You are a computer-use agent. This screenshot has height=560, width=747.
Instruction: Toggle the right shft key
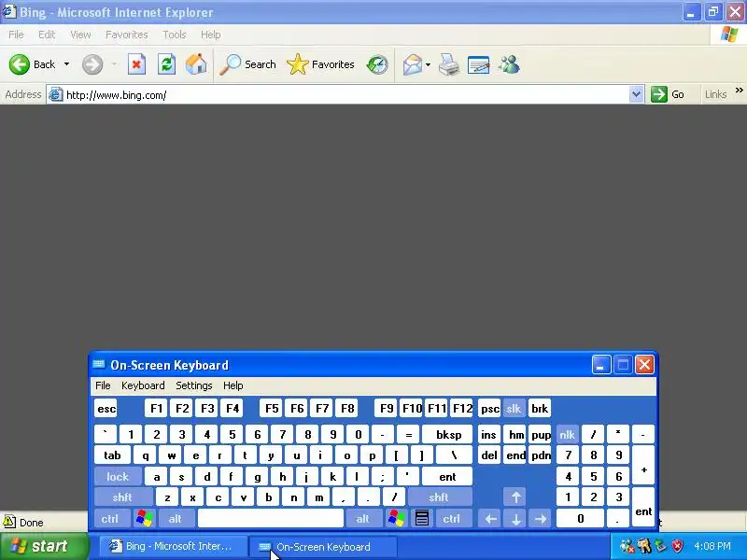pos(439,497)
